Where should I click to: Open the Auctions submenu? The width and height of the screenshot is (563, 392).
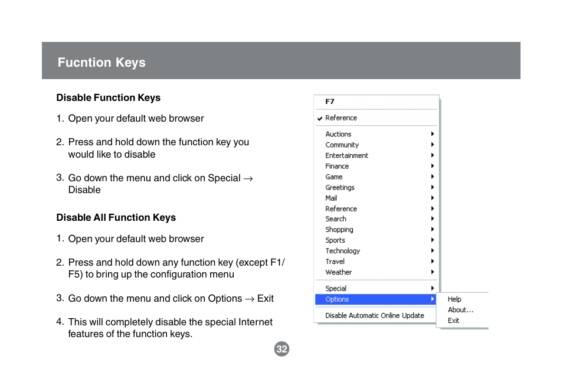(377, 134)
